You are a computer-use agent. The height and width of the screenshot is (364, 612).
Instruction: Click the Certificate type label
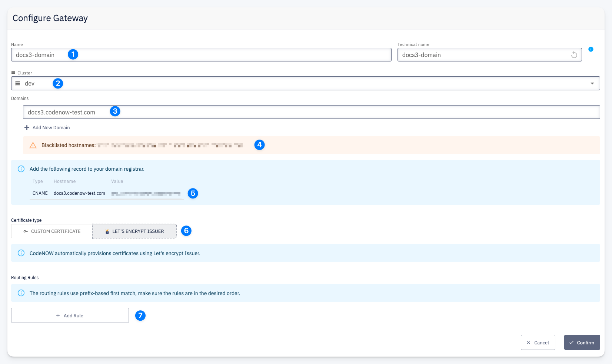[26, 220]
